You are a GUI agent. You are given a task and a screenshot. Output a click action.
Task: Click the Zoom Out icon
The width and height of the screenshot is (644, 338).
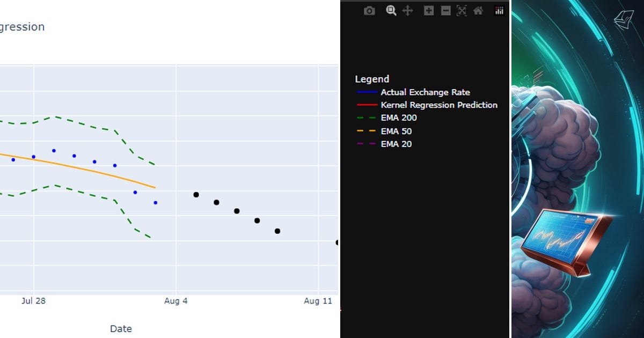tap(445, 10)
